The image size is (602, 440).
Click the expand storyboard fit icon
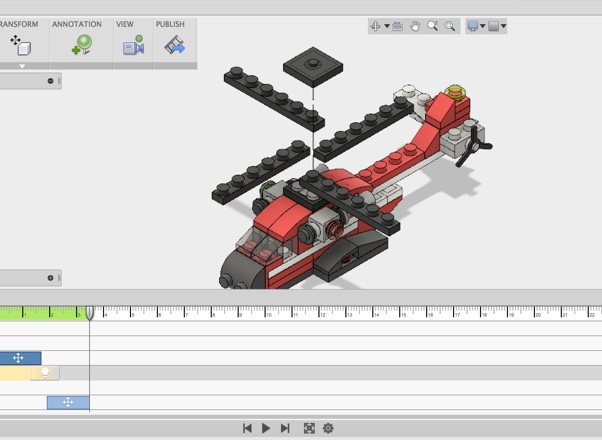pyautogui.click(x=309, y=428)
